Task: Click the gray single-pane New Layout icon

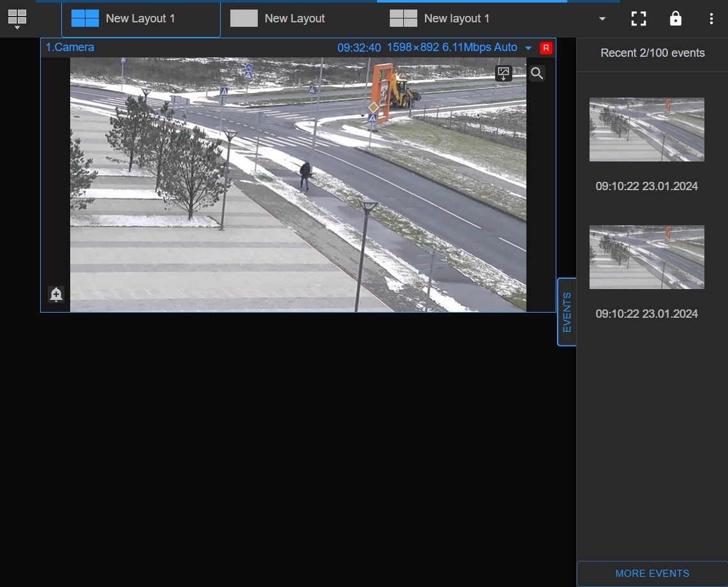Action: [x=244, y=19]
